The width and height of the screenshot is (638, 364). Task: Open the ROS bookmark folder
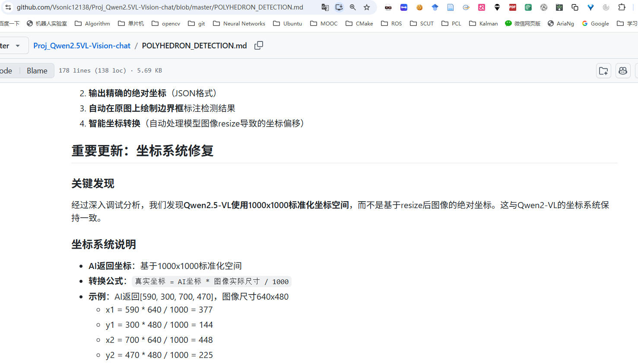391,23
